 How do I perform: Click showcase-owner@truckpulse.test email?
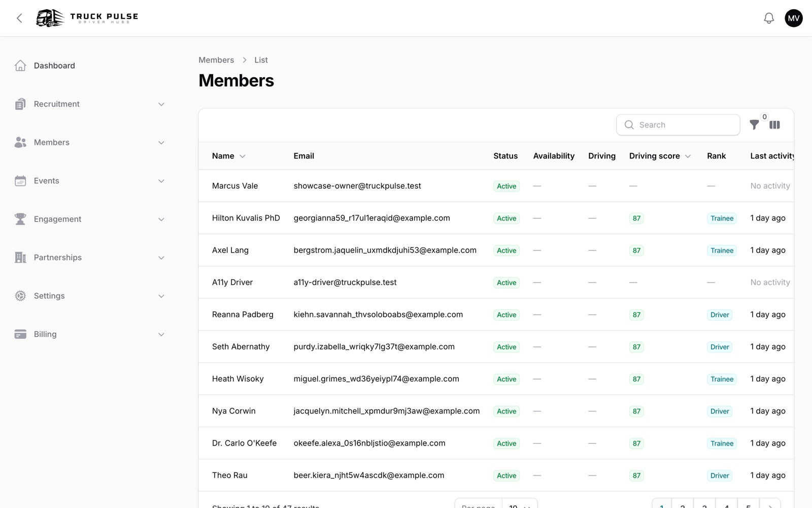click(x=357, y=186)
